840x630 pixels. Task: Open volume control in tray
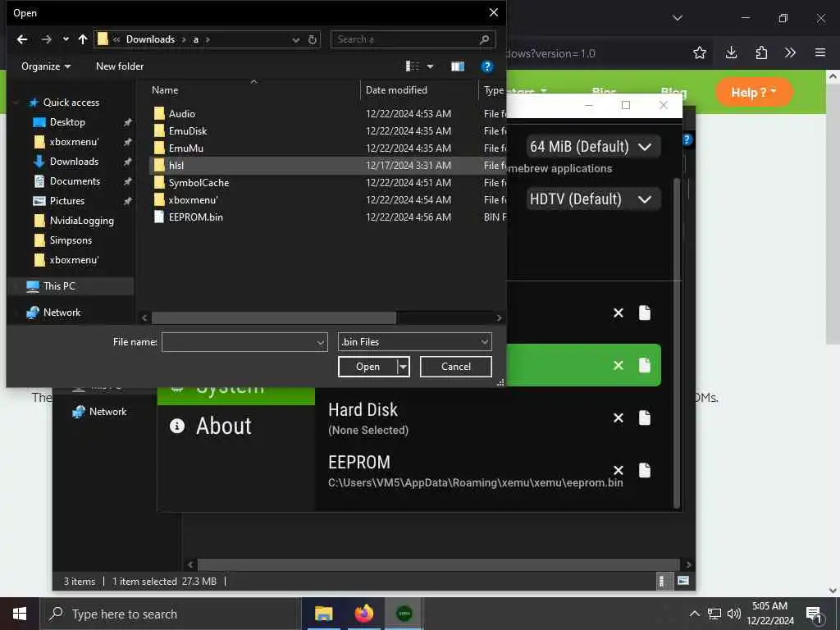[733, 614]
